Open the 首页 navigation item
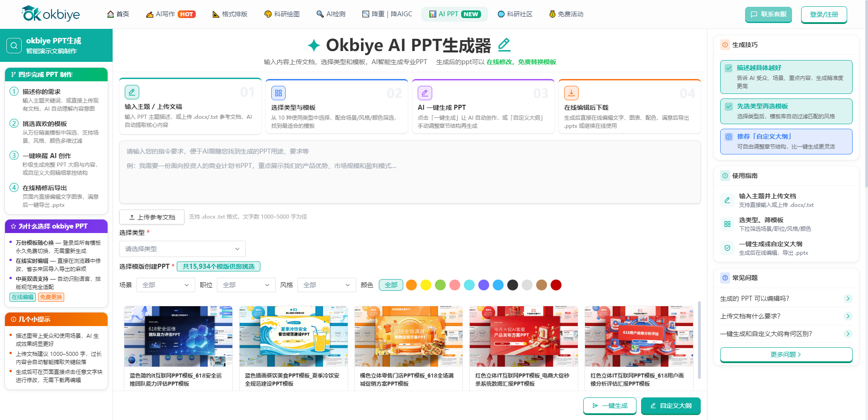Image resolution: width=868 pixels, height=420 pixels. 118,14
